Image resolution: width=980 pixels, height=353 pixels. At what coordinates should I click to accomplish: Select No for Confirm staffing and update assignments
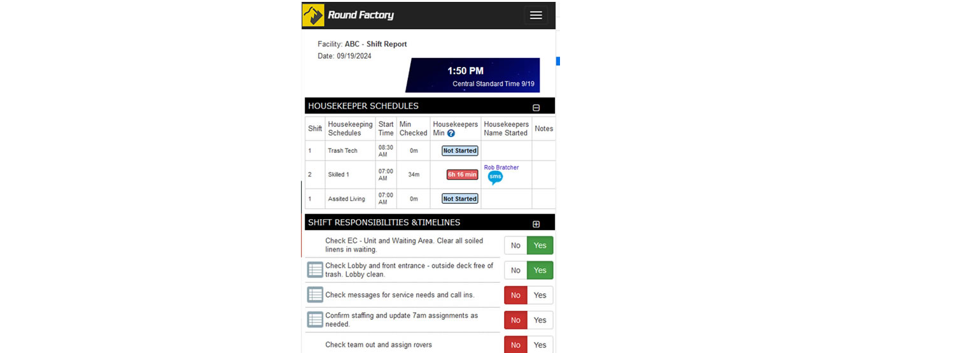(x=515, y=320)
